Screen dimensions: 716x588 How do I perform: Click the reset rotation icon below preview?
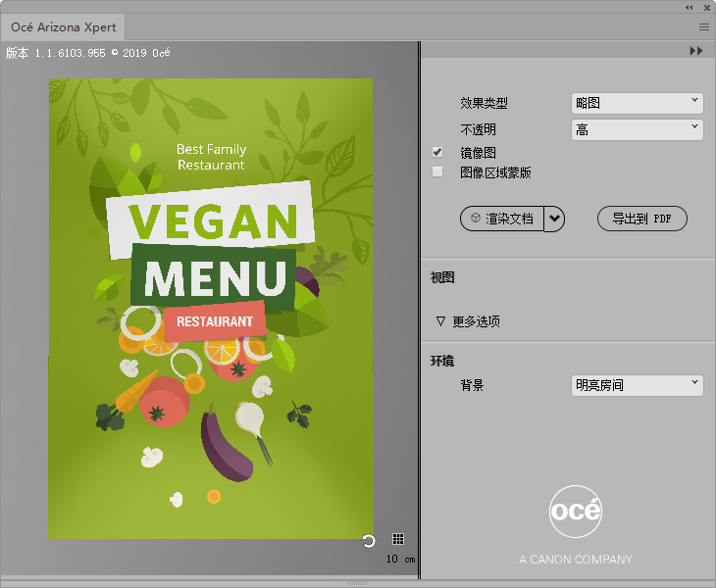click(369, 540)
